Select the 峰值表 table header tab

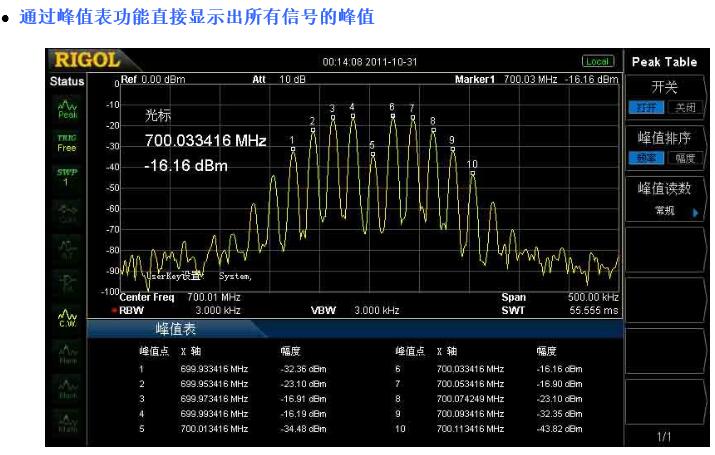click(175, 327)
